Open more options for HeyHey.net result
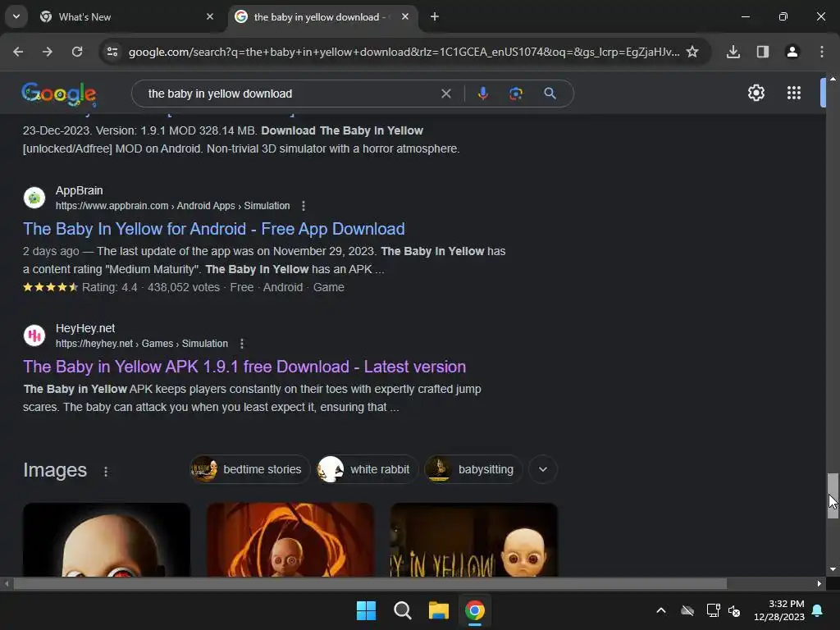The height and width of the screenshot is (630, 840). tap(242, 344)
